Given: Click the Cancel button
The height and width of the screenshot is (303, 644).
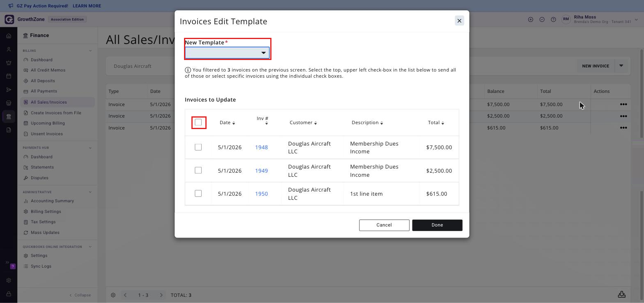Looking at the screenshot, I should pos(384,225).
